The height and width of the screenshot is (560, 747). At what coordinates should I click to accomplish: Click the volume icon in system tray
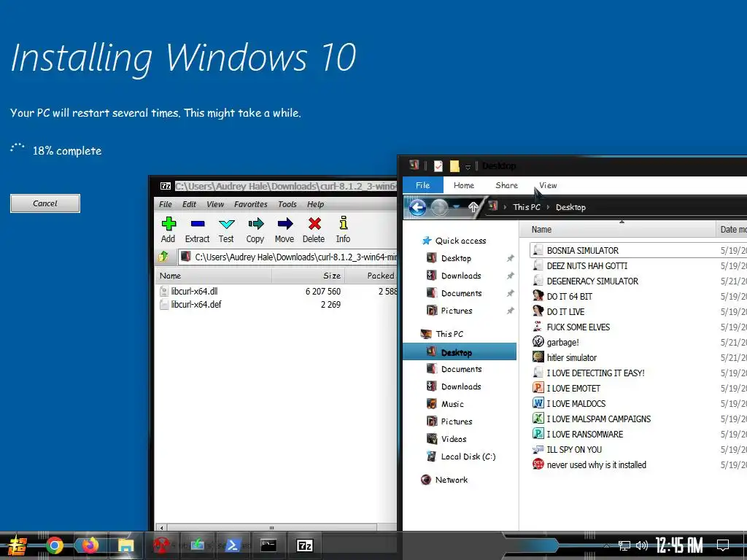[x=642, y=545]
